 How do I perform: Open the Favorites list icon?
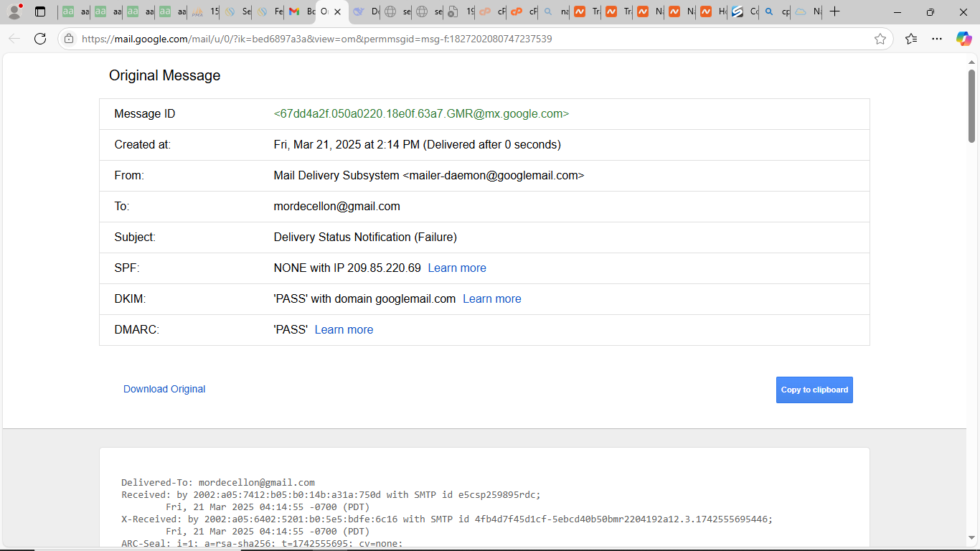coord(911,39)
